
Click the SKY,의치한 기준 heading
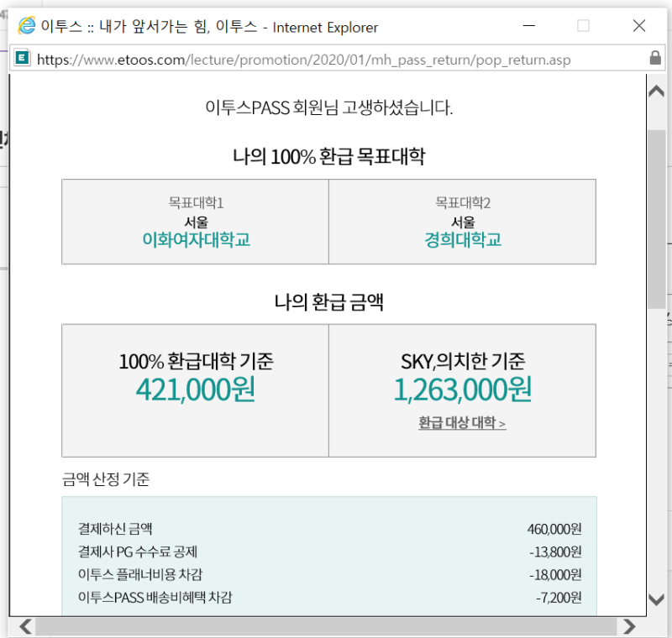(463, 361)
